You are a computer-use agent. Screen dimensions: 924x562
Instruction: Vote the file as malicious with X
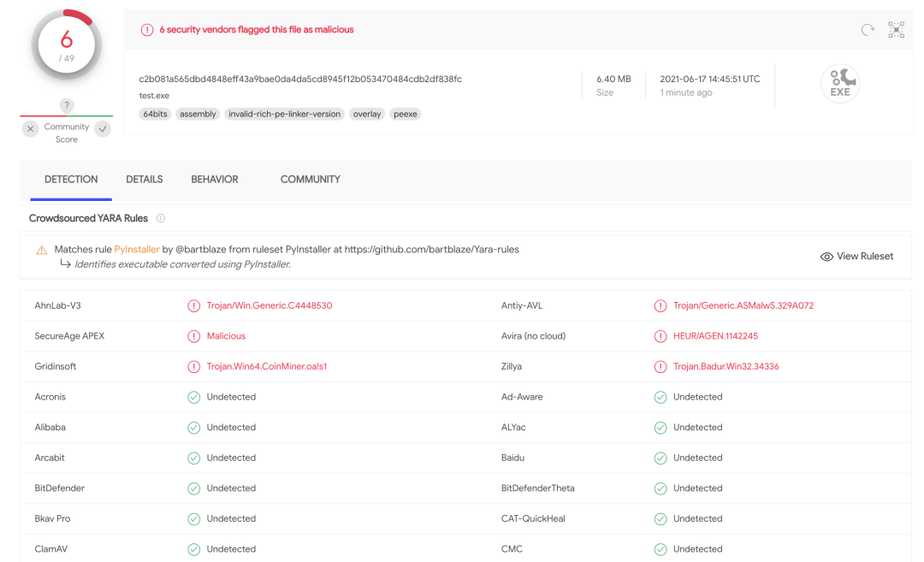point(31,128)
